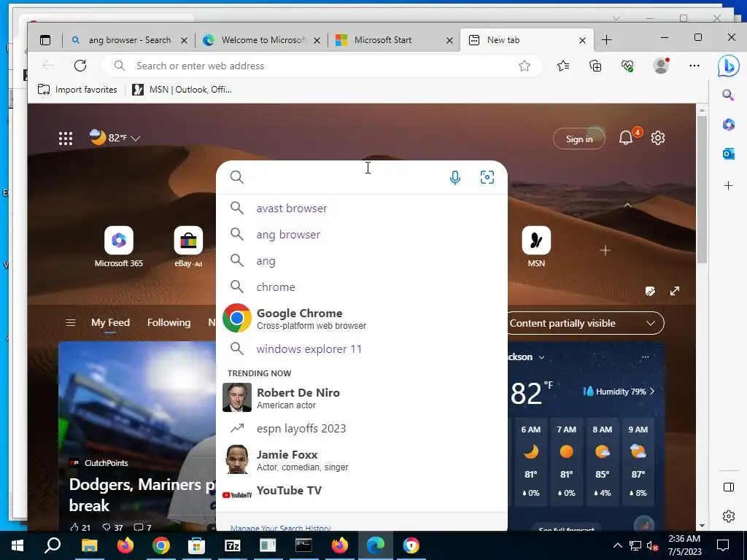This screenshot has height=560, width=747.
Task: Add page to favorites star icon
Action: pos(525,66)
